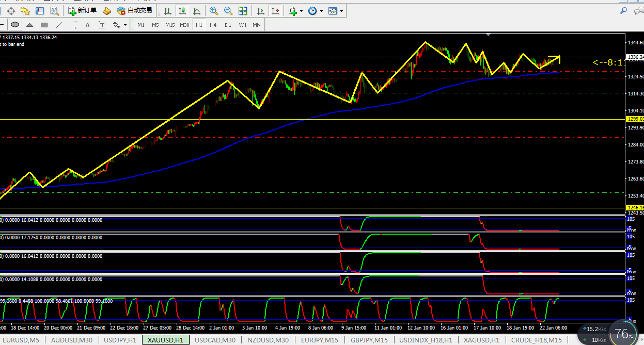
Task: Open the USDJPY,H1 chart tab
Action: [120, 340]
